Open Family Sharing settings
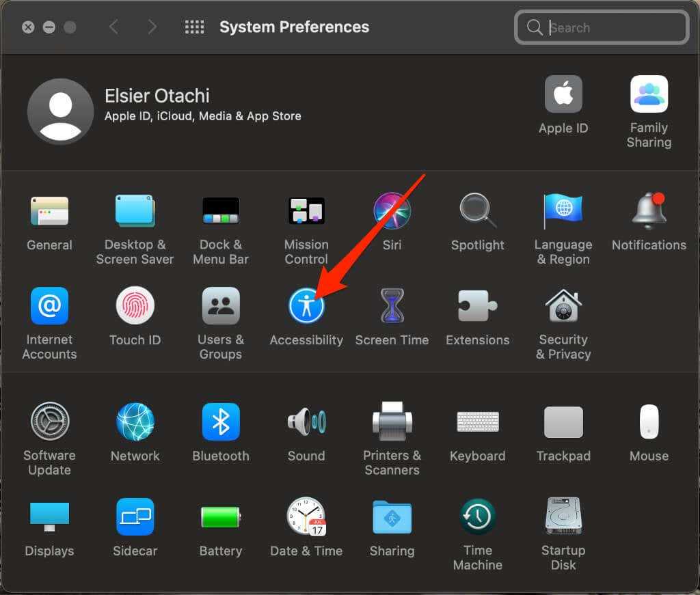Viewport: 700px width, 595px height. coord(649,95)
